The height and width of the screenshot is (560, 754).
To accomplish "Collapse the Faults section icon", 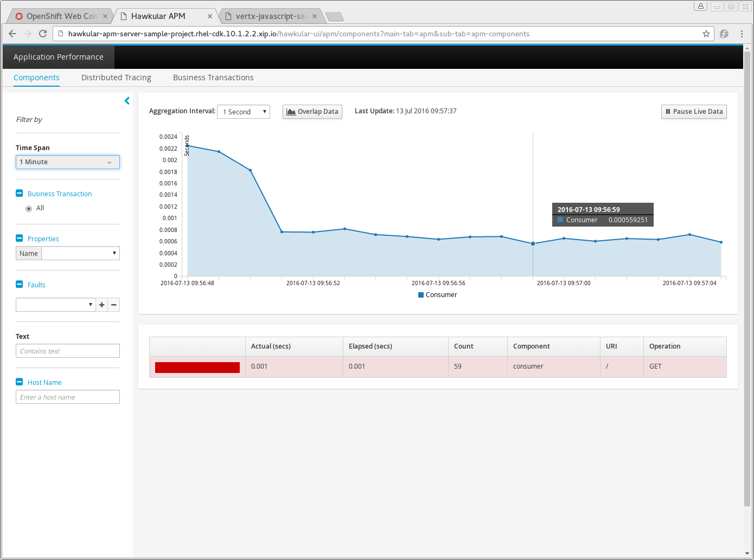I will coord(20,284).
